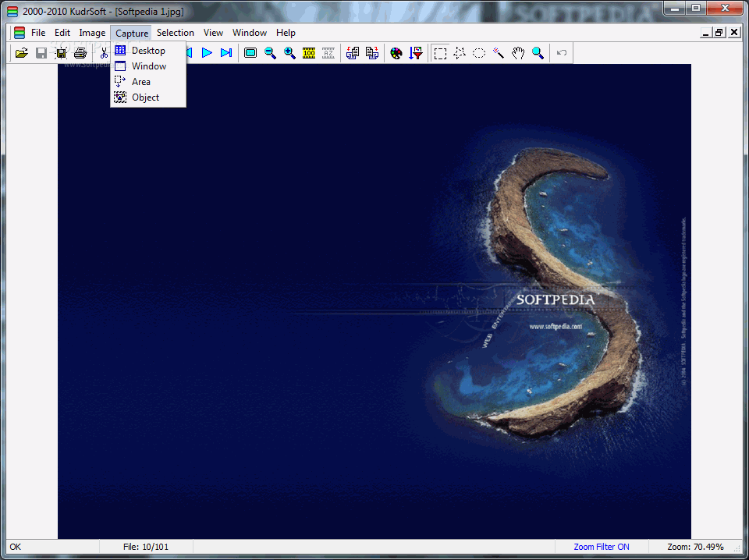
Task: Click the title bar app icon
Action: tap(13, 12)
